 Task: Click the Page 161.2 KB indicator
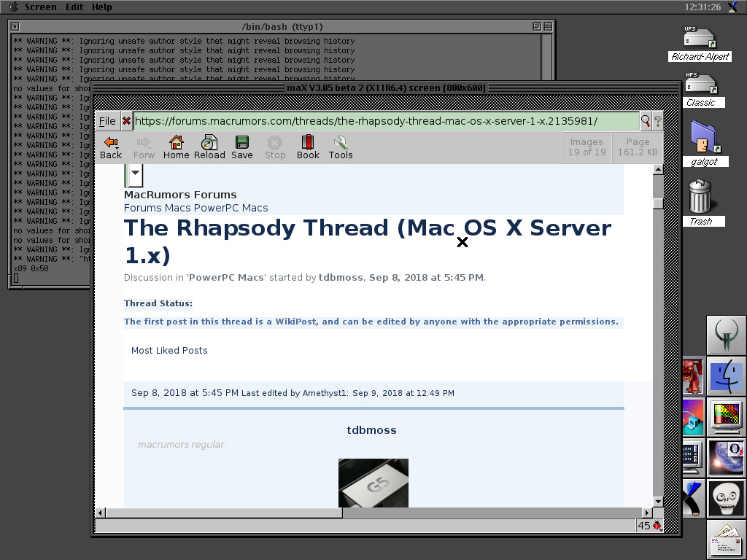638,147
